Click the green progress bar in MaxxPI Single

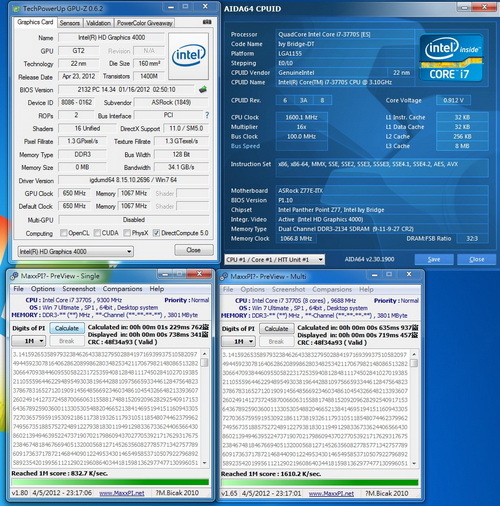[110, 482]
